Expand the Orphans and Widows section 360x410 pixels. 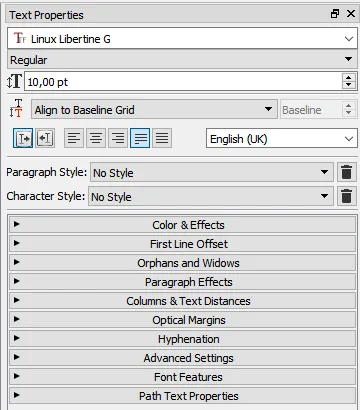(182, 263)
